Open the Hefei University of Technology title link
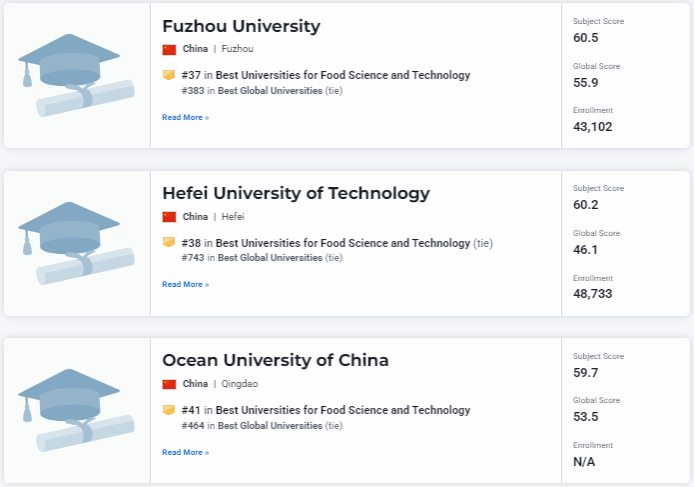Image resolution: width=694 pixels, height=487 pixels. [296, 193]
